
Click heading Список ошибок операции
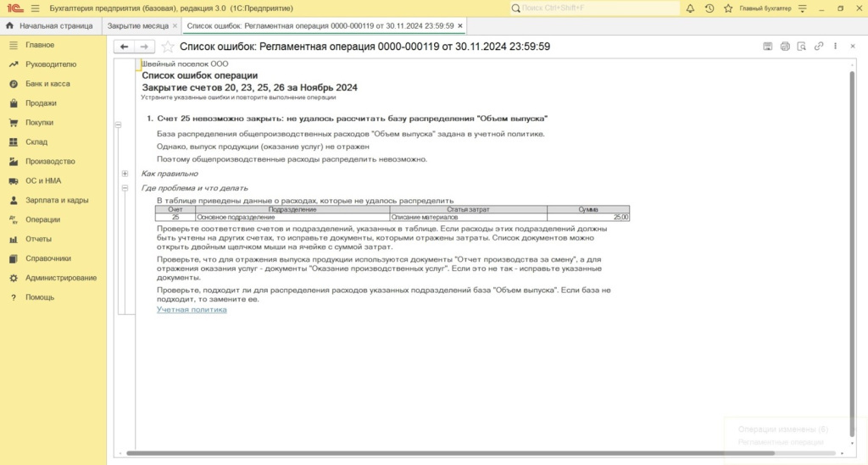click(x=200, y=75)
